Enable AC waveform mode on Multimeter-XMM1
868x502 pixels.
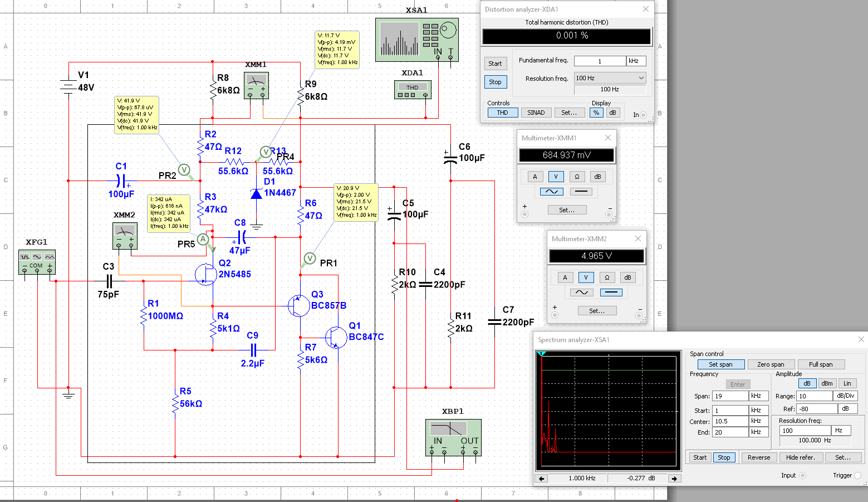click(551, 192)
